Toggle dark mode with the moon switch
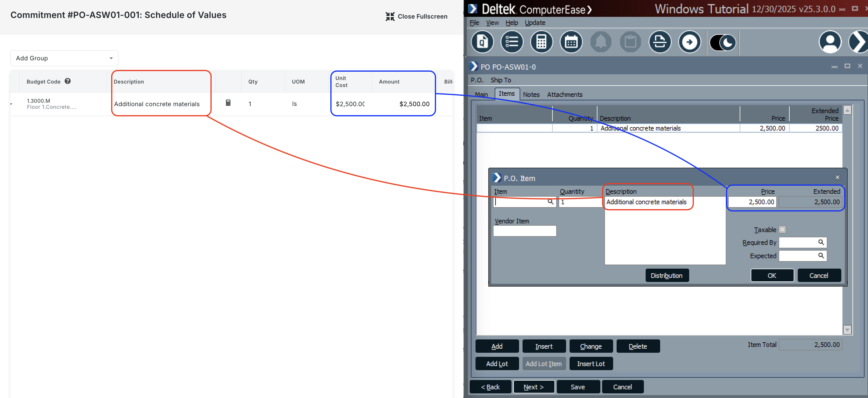Image resolution: width=868 pixels, height=398 pixels. click(723, 42)
